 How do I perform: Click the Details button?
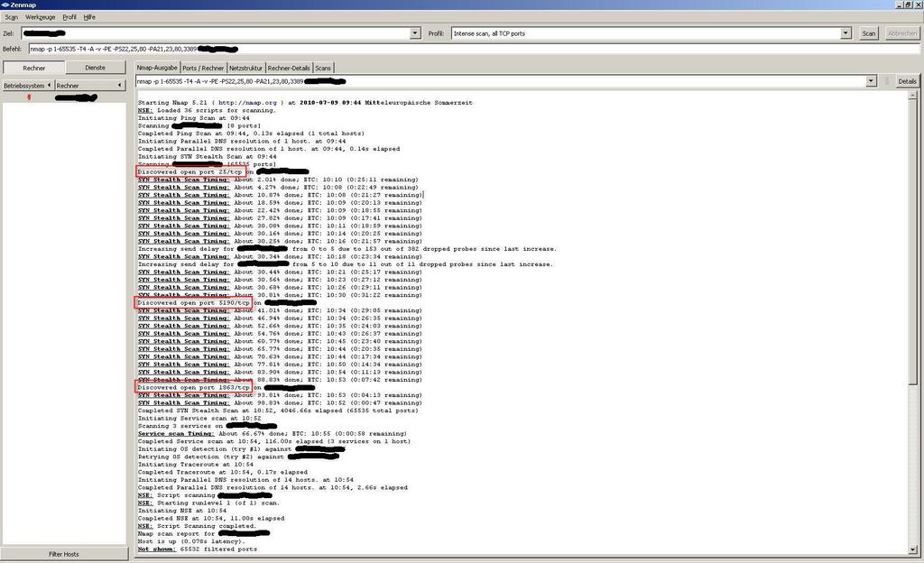pyautogui.click(x=907, y=81)
